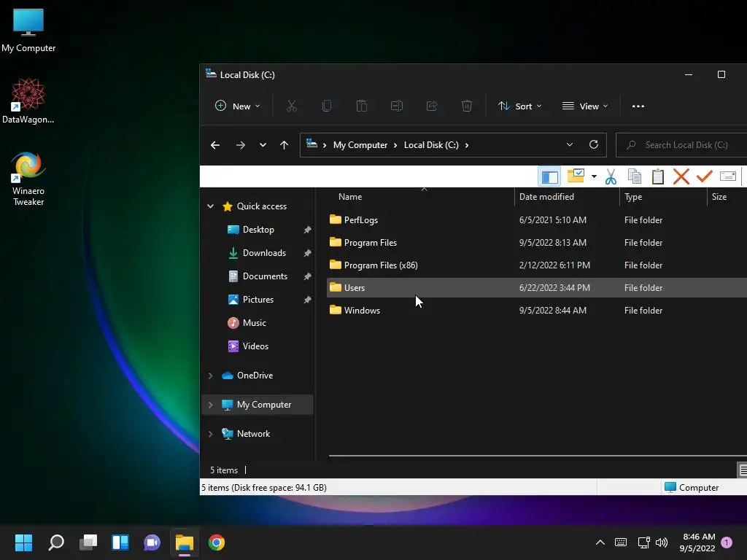Viewport: 747px width, 560px height.
Task: Select Music in navigation pane
Action: [x=254, y=323]
